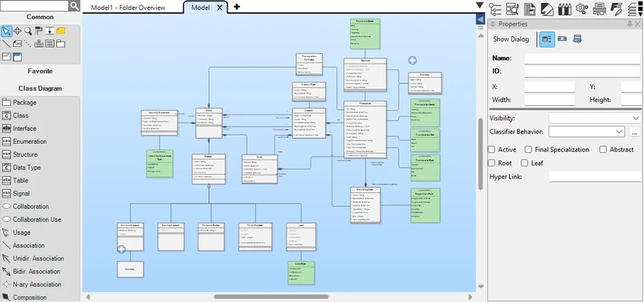The image size is (644, 302).
Task: Open the font F pencil sidebar icon
Action: [x=617, y=8]
